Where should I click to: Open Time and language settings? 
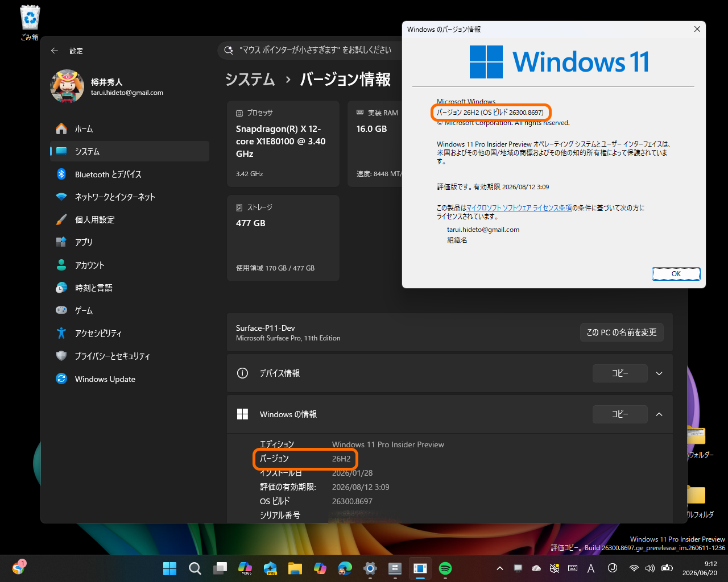click(130, 288)
